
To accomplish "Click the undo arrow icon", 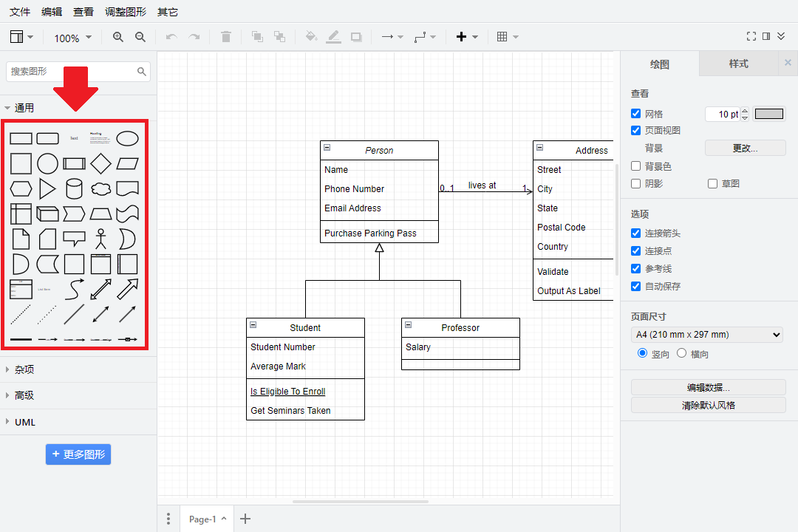I will point(171,37).
